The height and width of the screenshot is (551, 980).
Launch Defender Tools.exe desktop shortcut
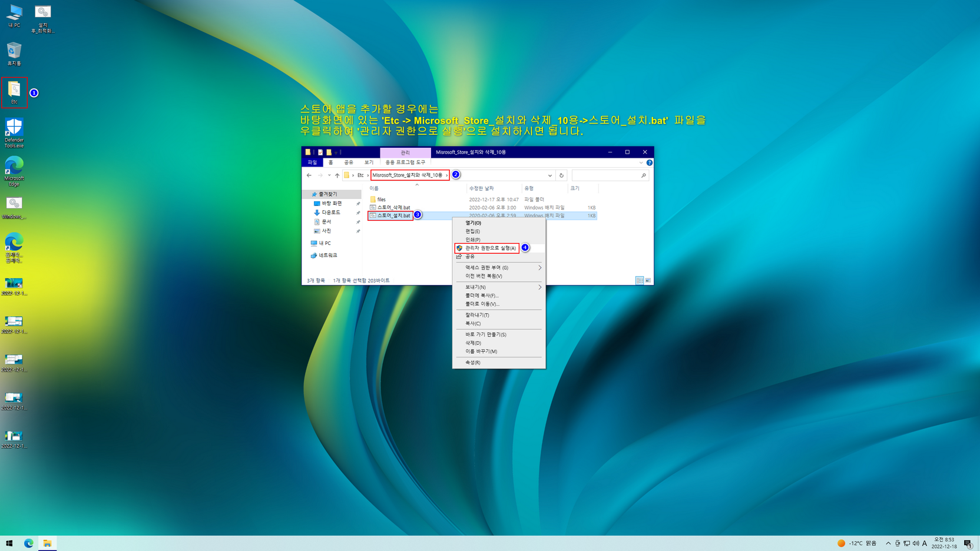pyautogui.click(x=14, y=132)
